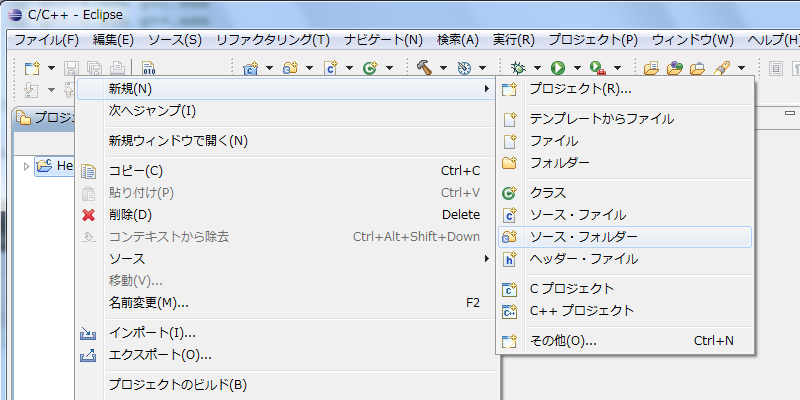The height and width of the screenshot is (400, 800).
Task: Open the Run dropdown arrow
Action: tap(577, 68)
